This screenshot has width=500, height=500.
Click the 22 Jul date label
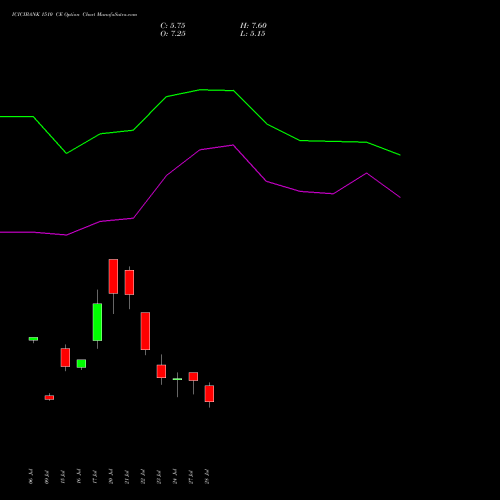click(x=143, y=476)
